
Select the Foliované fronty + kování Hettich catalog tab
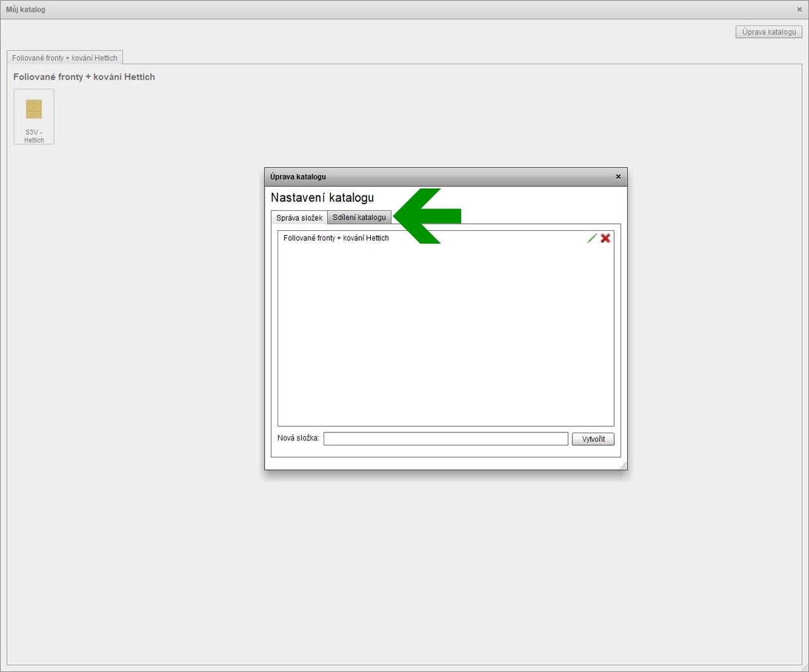click(65, 58)
